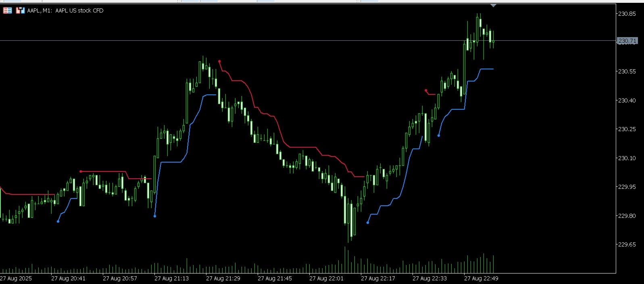Click the 27 Aug 21:13 time label
The width and height of the screenshot is (644, 284).
(171, 278)
